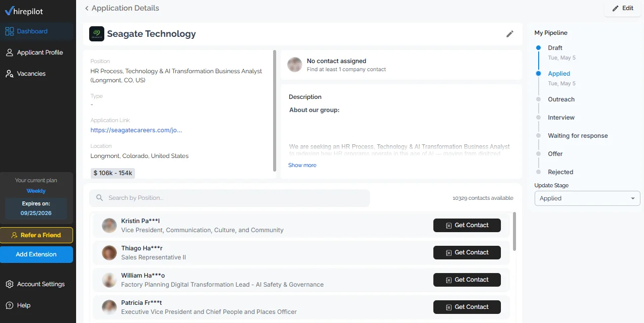This screenshot has height=323, width=644.
Task: Click the Weekly plan label
Action: [x=36, y=191]
